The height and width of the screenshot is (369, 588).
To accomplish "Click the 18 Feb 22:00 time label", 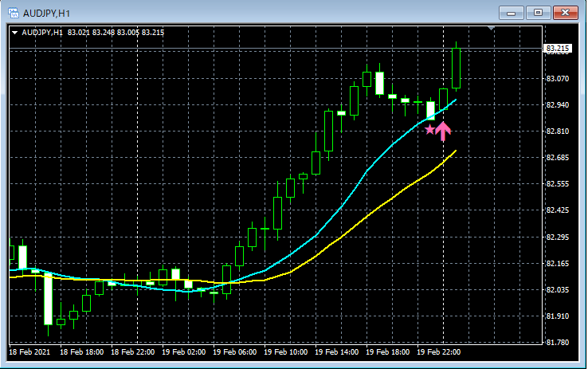I will point(133,352).
